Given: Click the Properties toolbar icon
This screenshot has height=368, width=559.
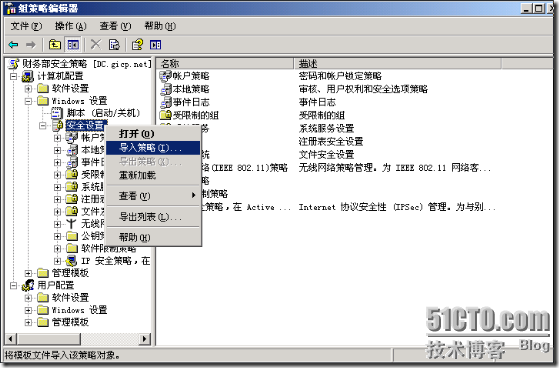Looking at the screenshot, I should tap(114, 45).
